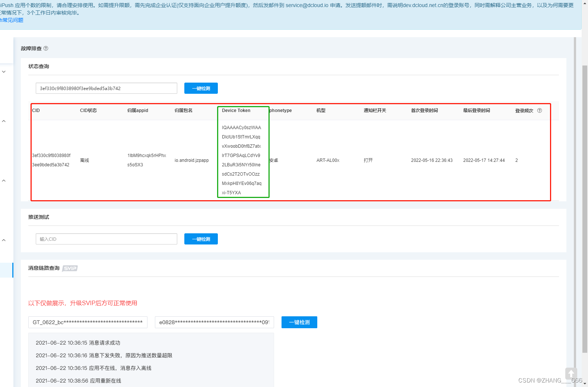Viewport: 588px width, 387px height.
Task: Click last login time 2022-05-17 14:27:44
Action: point(484,160)
